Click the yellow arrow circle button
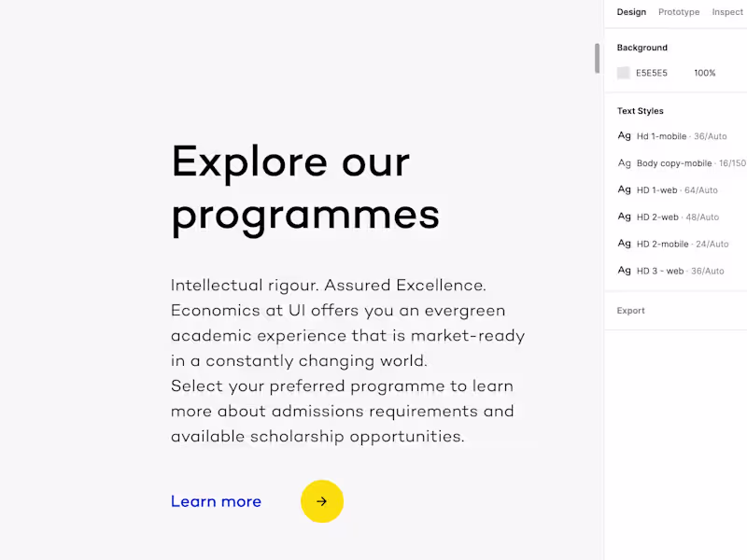This screenshot has height=560, width=747. (x=322, y=501)
